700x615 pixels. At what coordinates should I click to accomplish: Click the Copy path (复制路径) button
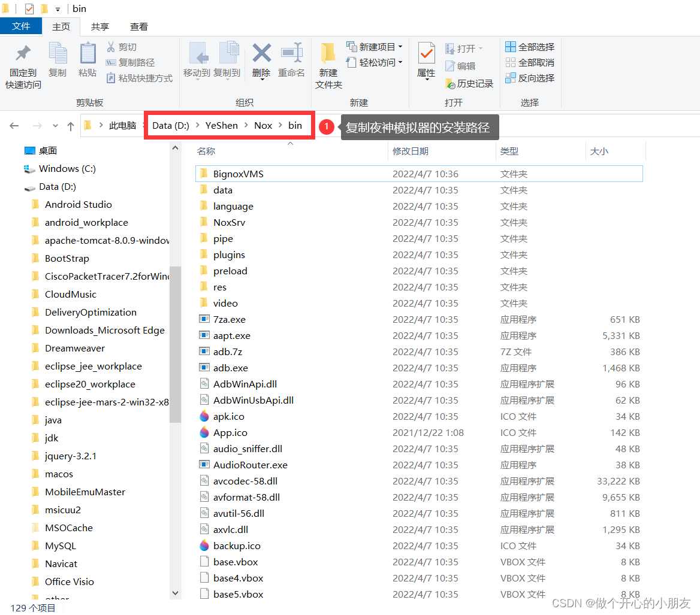point(131,62)
